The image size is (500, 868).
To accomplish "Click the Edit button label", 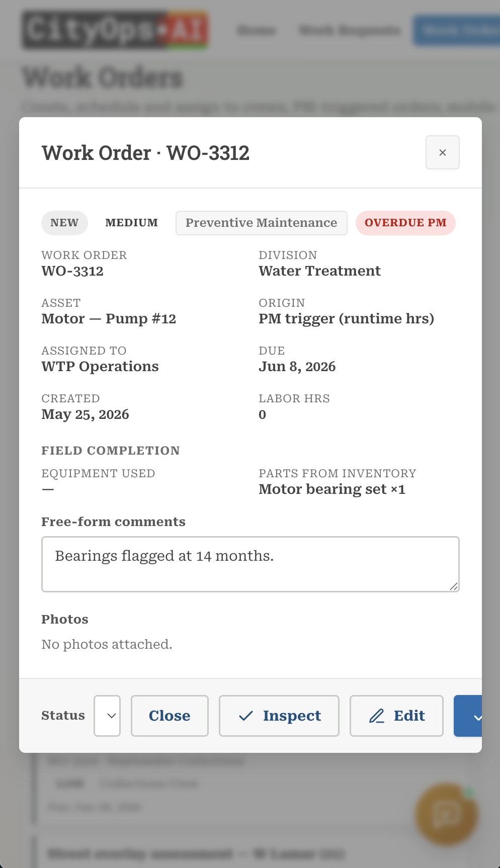I will pos(409,716).
